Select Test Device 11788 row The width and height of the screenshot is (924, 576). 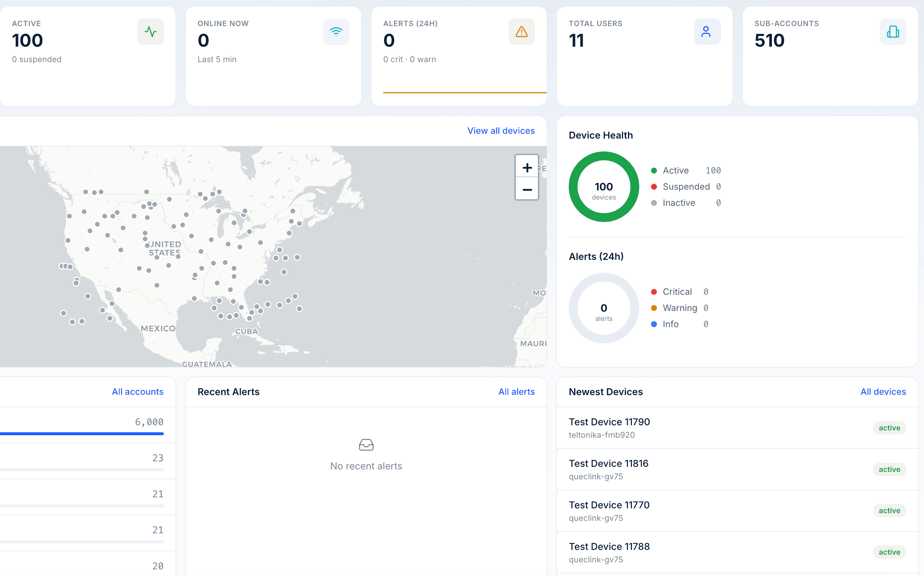tap(737, 552)
